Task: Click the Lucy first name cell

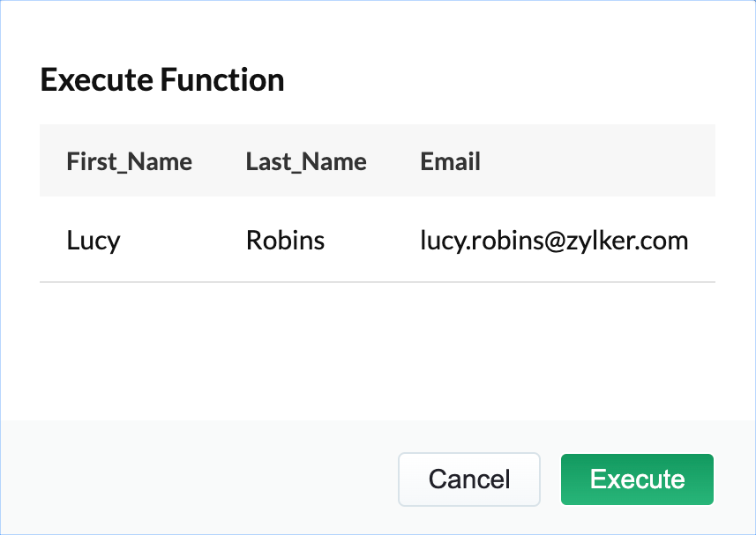Action: coord(94,240)
